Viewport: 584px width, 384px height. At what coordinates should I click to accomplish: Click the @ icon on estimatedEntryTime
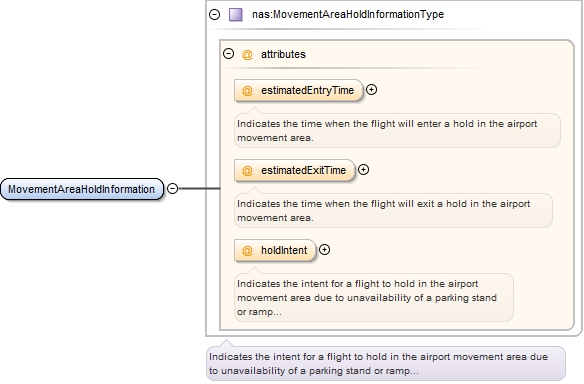pyautogui.click(x=247, y=91)
